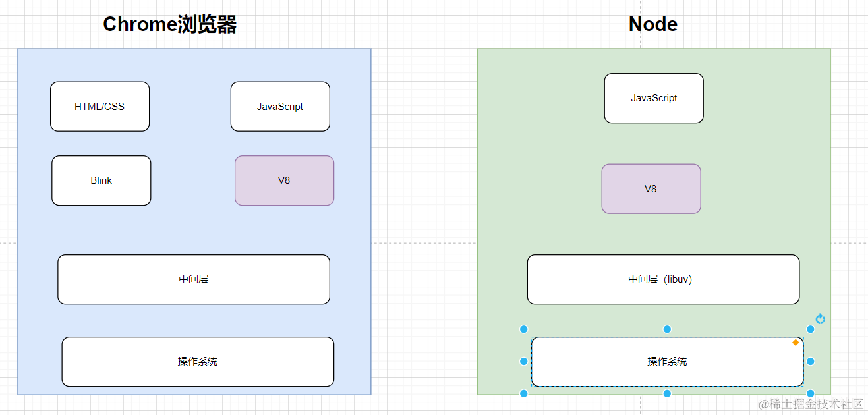
Task: Select the V8 box in Node diagram
Action: tap(651, 189)
